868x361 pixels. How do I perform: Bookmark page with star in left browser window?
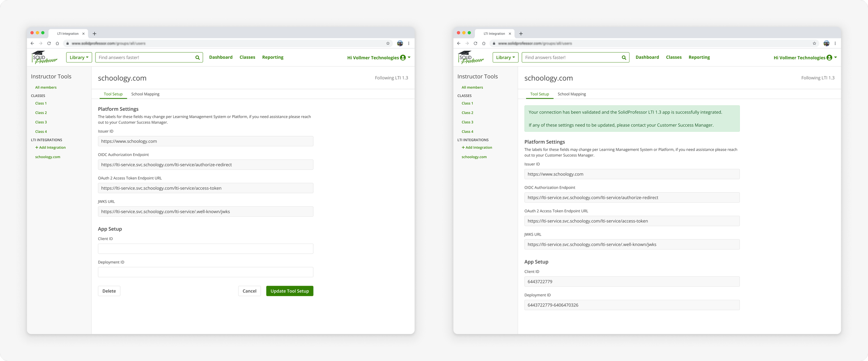click(388, 43)
